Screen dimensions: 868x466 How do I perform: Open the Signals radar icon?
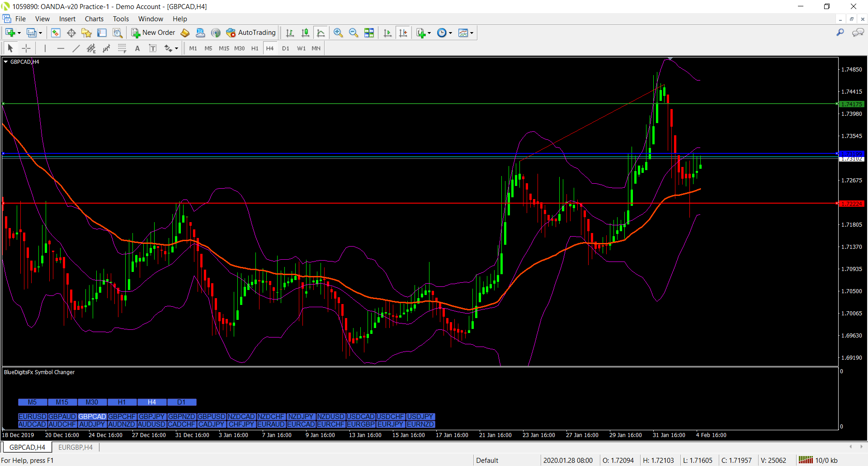[216, 33]
